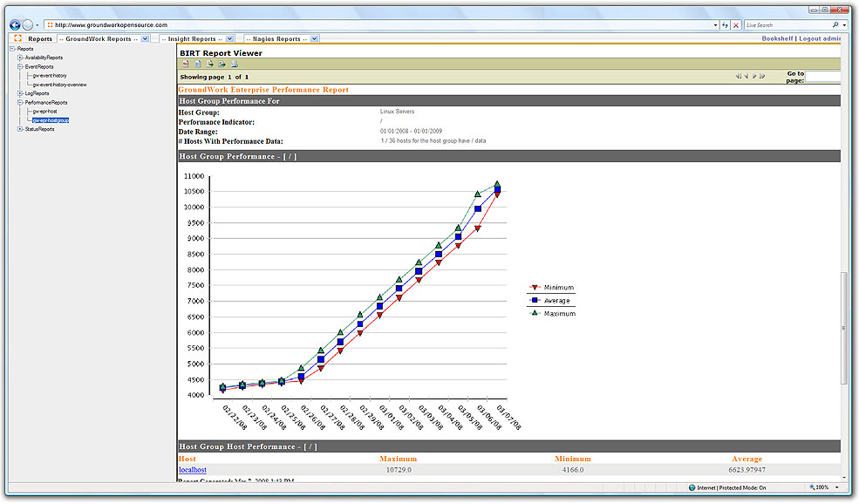Screen dimensions: 859x504
Task: Expand the StatusReports tree node
Action: click(x=20, y=129)
